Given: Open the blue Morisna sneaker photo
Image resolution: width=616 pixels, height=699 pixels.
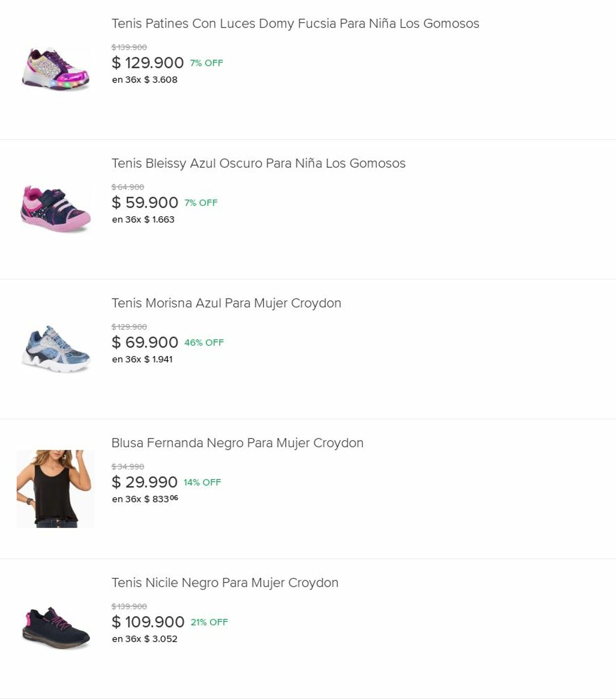Looking at the screenshot, I should [56, 349].
